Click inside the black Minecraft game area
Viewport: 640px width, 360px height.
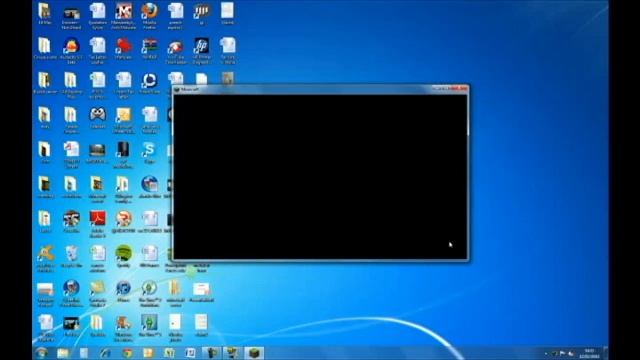(x=320, y=176)
